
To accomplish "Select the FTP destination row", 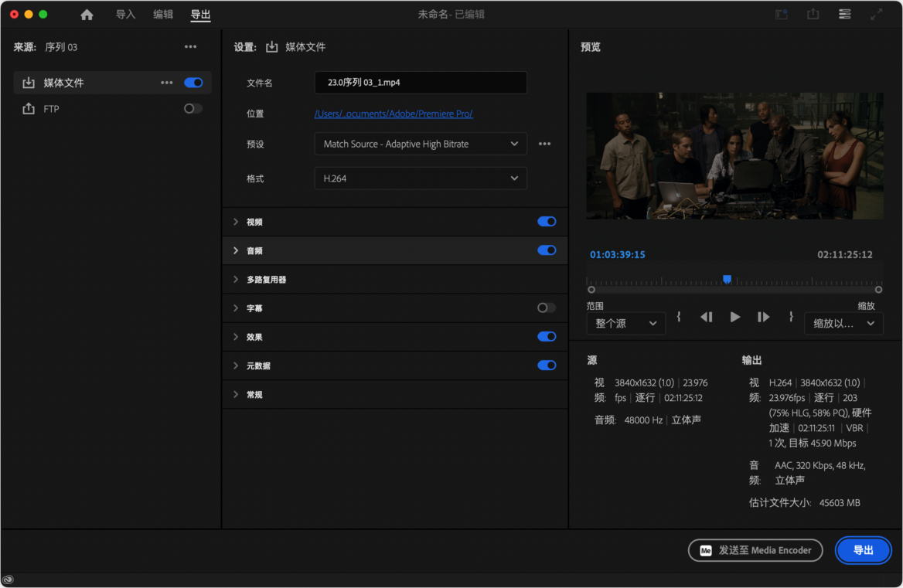I will tap(112, 108).
